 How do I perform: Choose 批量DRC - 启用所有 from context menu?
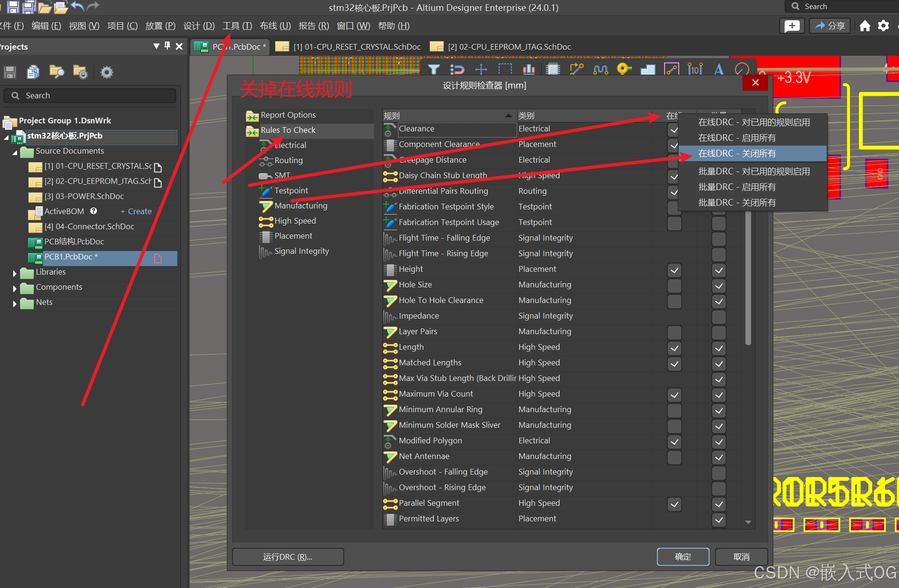(x=752, y=187)
